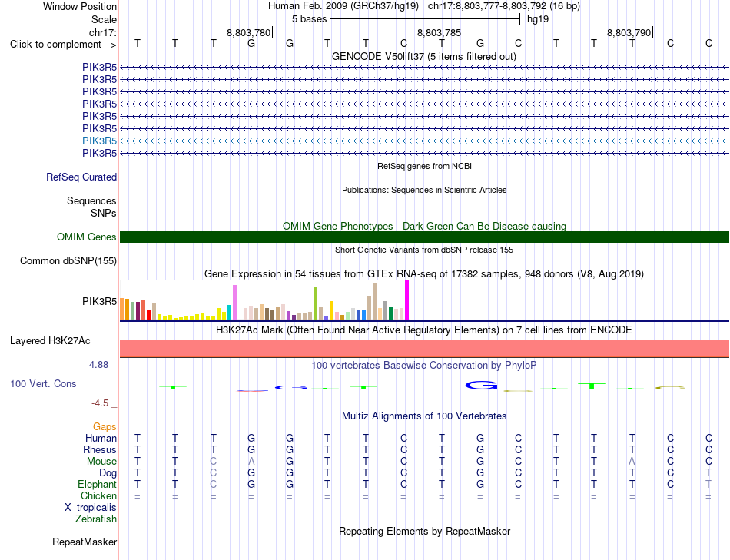Screen dimensions: 730x560
Task: Click 'Click to complement -->' to flip bases
Action: (x=63, y=45)
